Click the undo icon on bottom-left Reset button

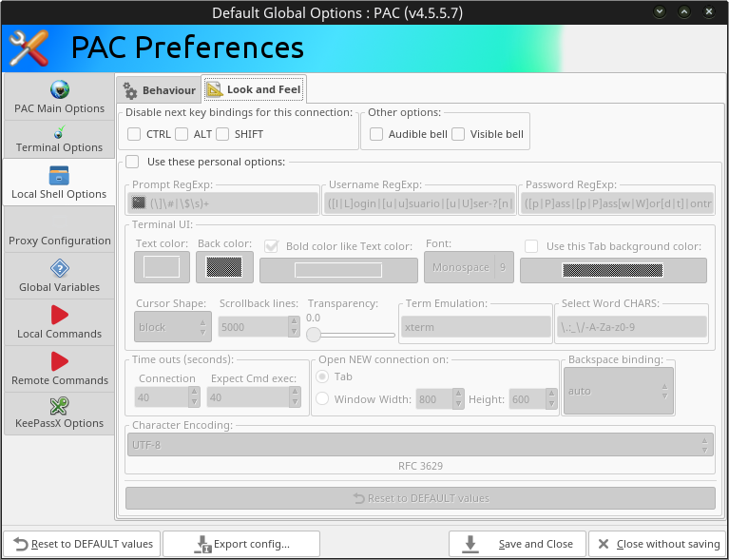click(21, 544)
